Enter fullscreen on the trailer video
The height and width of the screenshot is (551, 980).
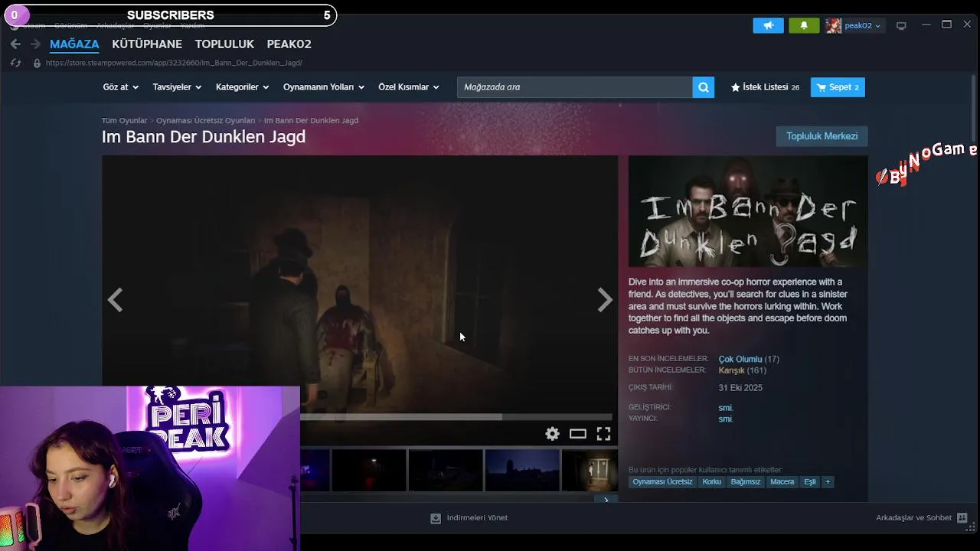[x=603, y=434]
